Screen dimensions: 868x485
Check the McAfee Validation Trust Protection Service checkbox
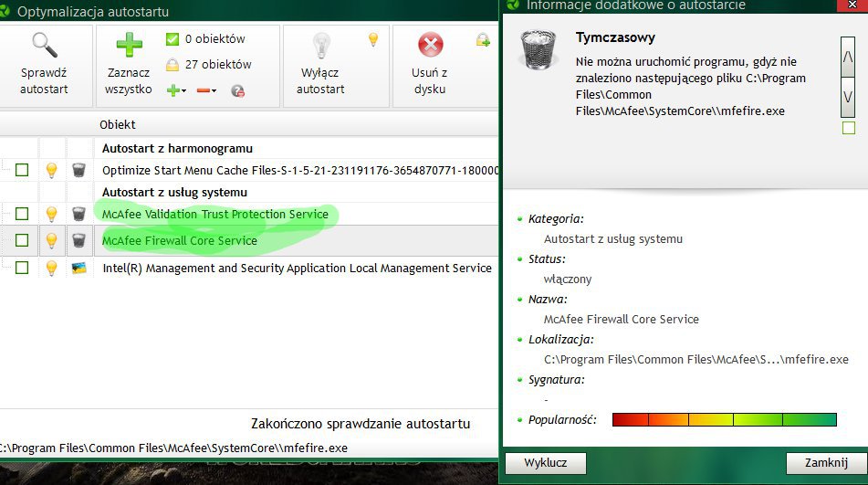tap(22, 214)
